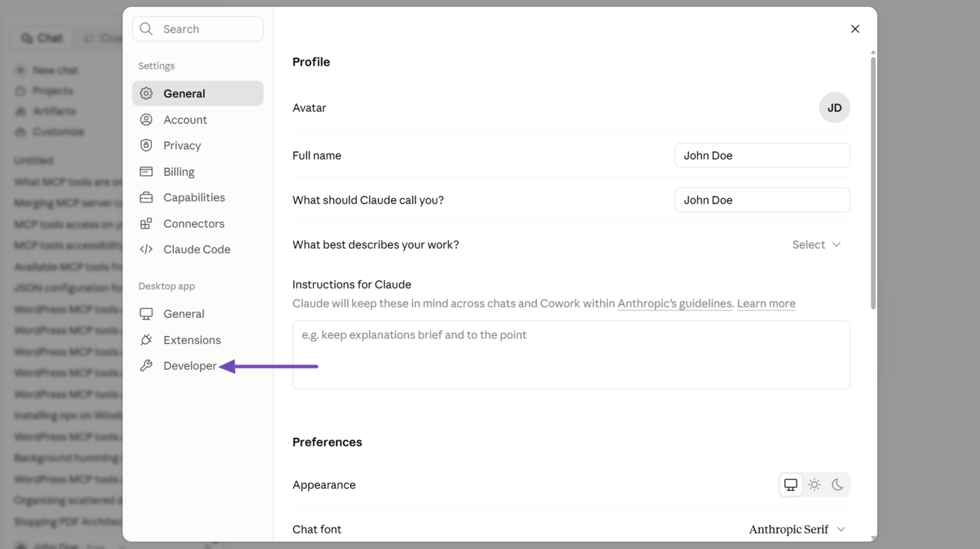Click the Billing card icon
Image resolution: width=980 pixels, height=549 pixels.
pyautogui.click(x=146, y=172)
